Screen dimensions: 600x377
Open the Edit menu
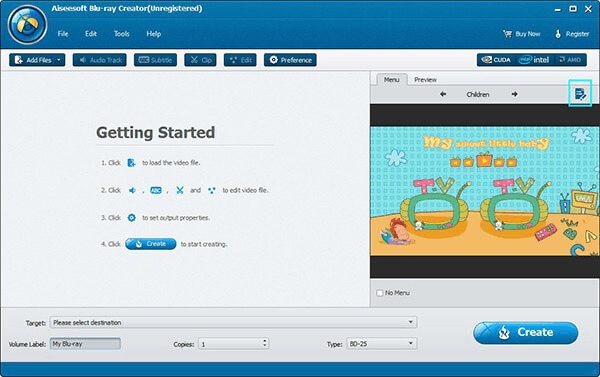coord(91,34)
